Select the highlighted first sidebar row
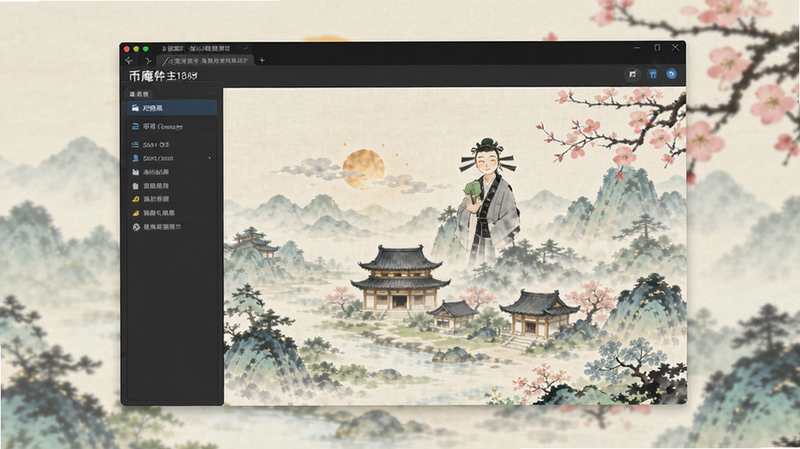Viewport: 800px width, 449px height. click(171, 108)
